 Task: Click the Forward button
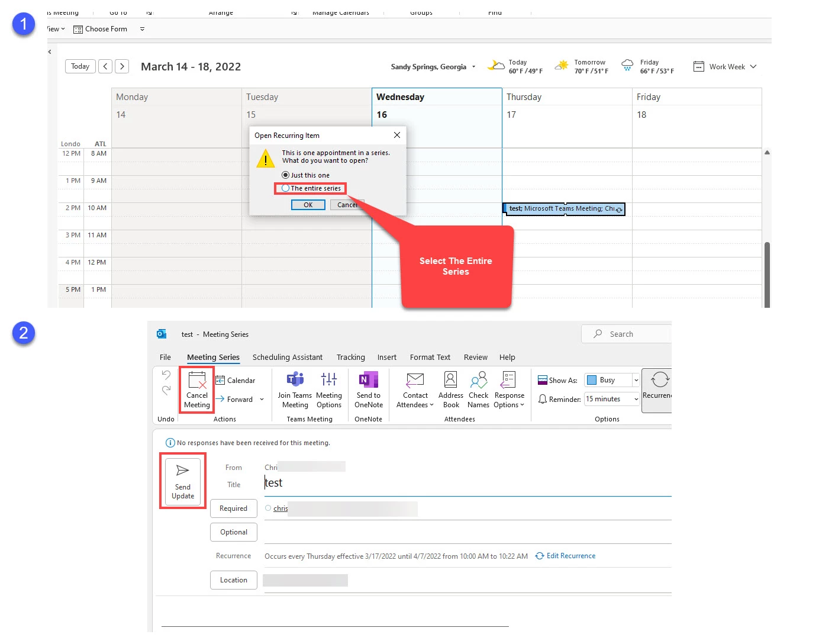[x=234, y=400]
